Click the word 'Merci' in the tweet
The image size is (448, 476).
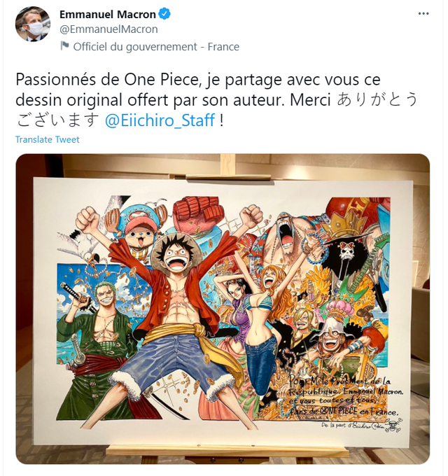[310, 100]
